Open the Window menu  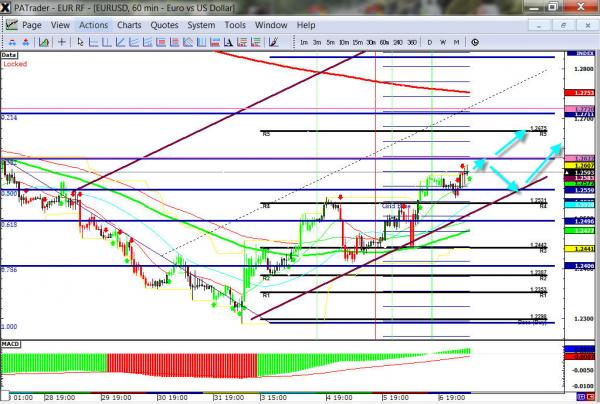click(x=271, y=25)
